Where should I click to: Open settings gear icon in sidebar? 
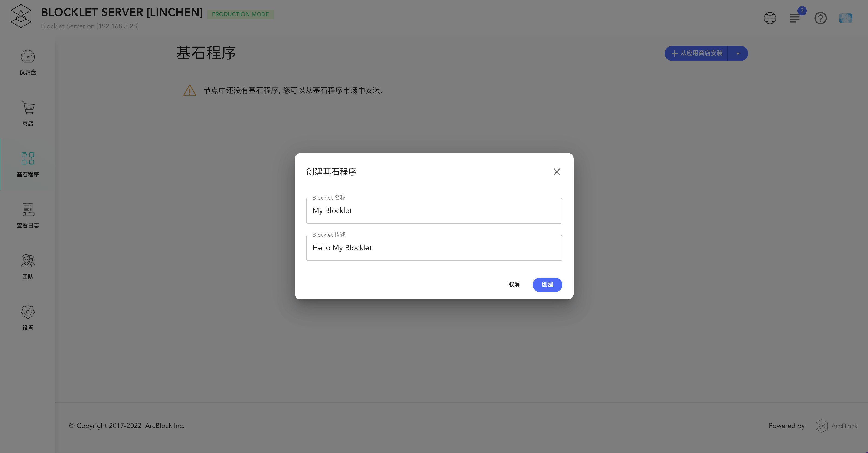(x=28, y=312)
